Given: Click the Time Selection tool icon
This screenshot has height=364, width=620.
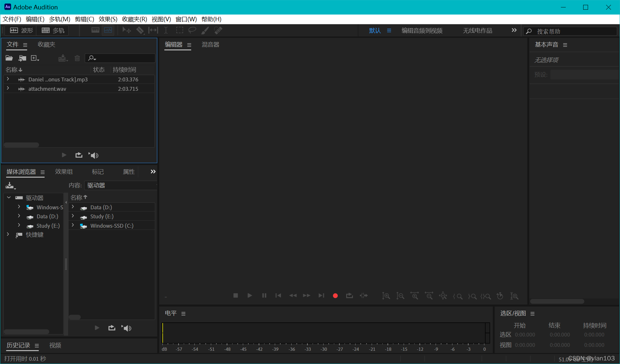Looking at the screenshot, I should (166, 30).
